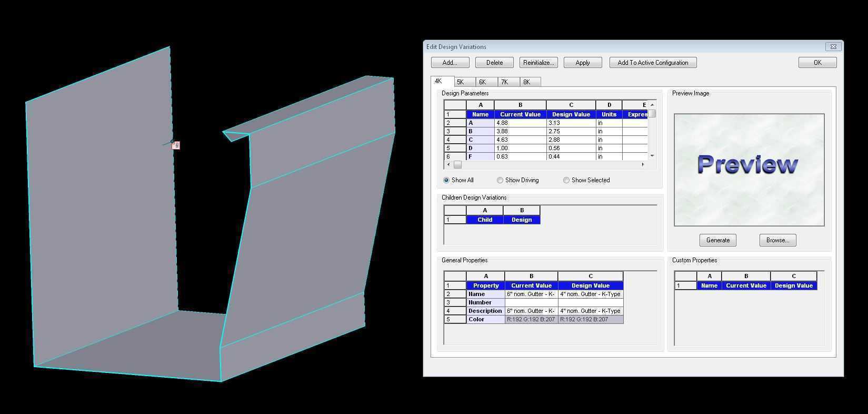Open the Color design value swatch cell
Viewport: 868px width, 414px height.
590,319
